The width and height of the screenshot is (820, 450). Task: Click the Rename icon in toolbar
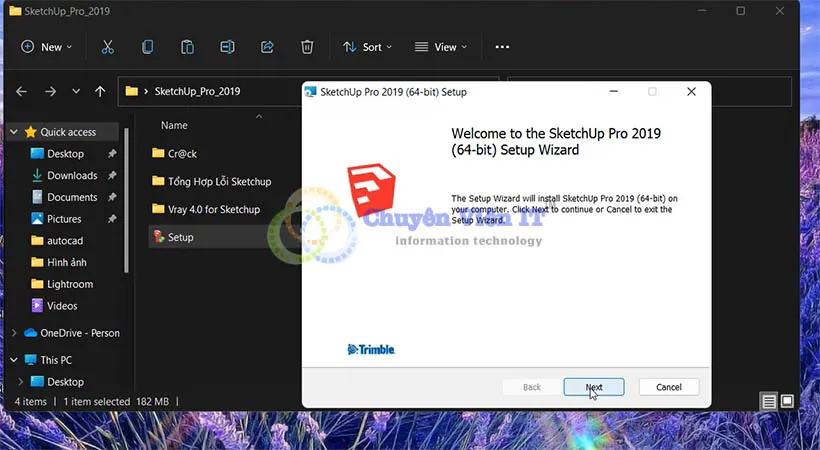227,47
